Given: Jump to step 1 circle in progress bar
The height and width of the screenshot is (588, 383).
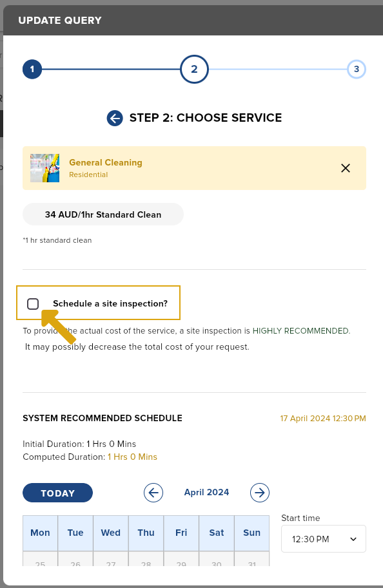Looking at the screenshot, I should click(x=32, y=69).
